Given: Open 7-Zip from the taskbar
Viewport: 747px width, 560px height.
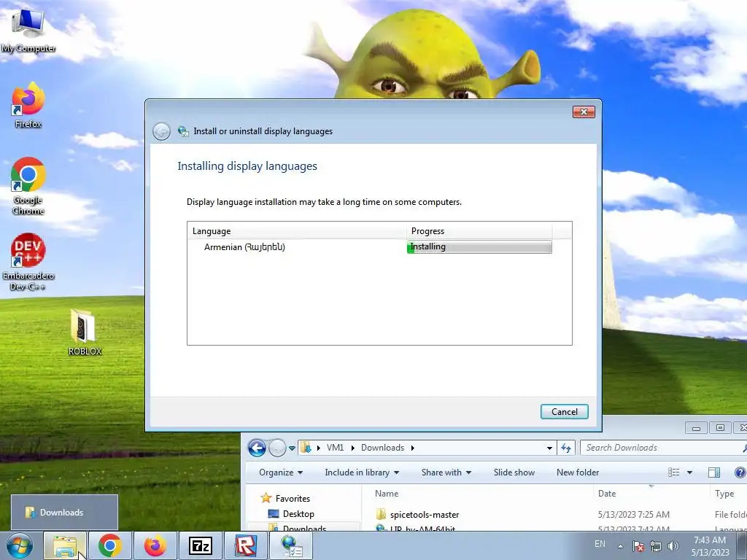Looking at the screenshot, I should (201, 545).
